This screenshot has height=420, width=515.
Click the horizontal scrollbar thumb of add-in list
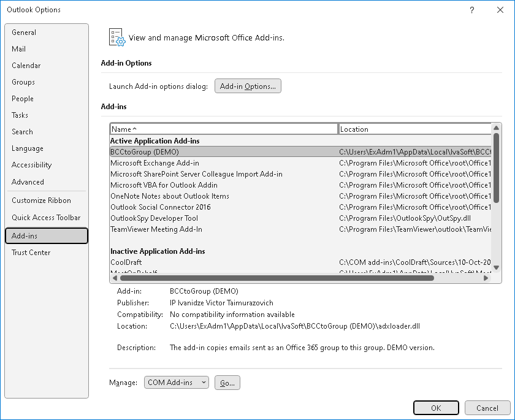[x=277, y=278]
